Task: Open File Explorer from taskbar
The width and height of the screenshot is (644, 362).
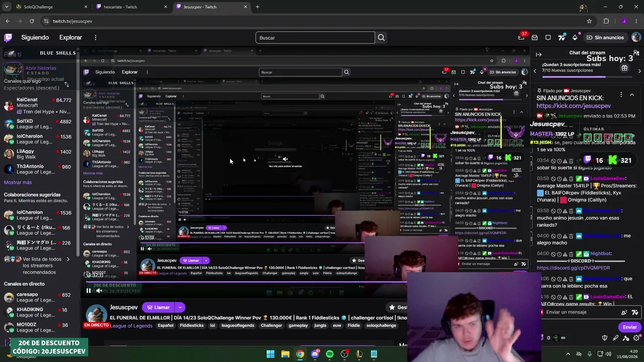Action: (x=285, y=354)
